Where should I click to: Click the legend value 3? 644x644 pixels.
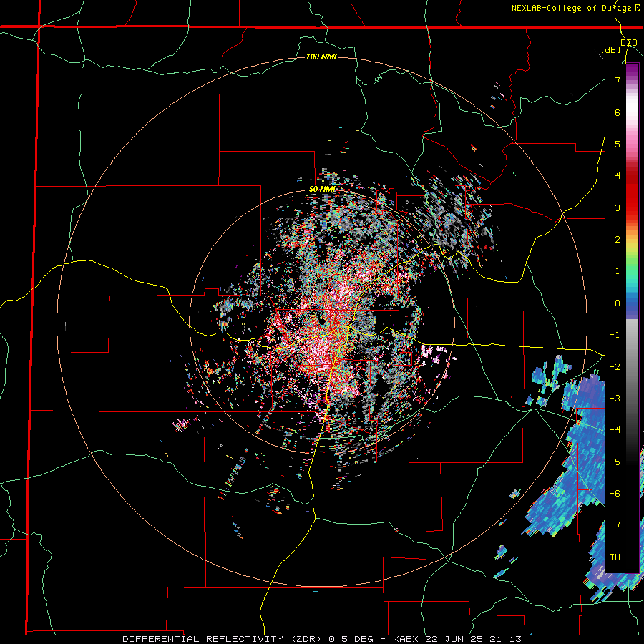click(618, 208)
